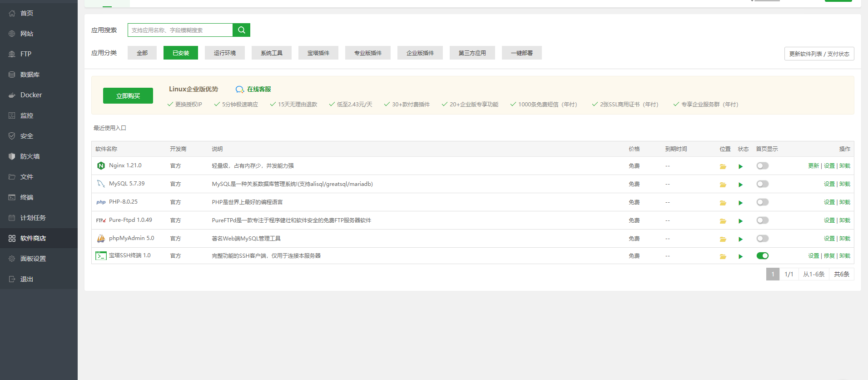Open the PHP-8.0.25 folder icon
868x380 pixels.
pyautogui.click(x=723, y=203)
